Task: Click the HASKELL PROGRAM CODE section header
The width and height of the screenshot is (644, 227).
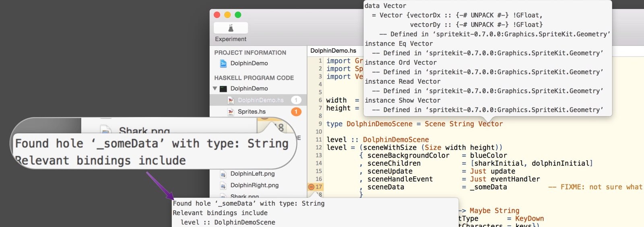Action: point(254,78)
